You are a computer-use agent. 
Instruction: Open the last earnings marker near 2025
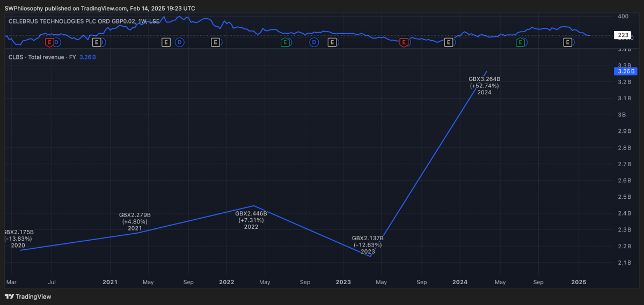pyautogui.click(x=567, y=42)
